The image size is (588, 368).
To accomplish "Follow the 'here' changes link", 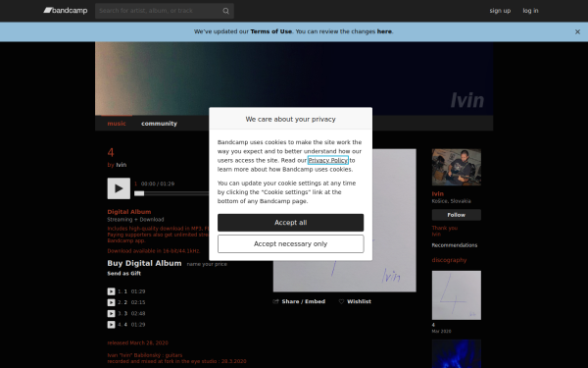I will coord(384,31).
